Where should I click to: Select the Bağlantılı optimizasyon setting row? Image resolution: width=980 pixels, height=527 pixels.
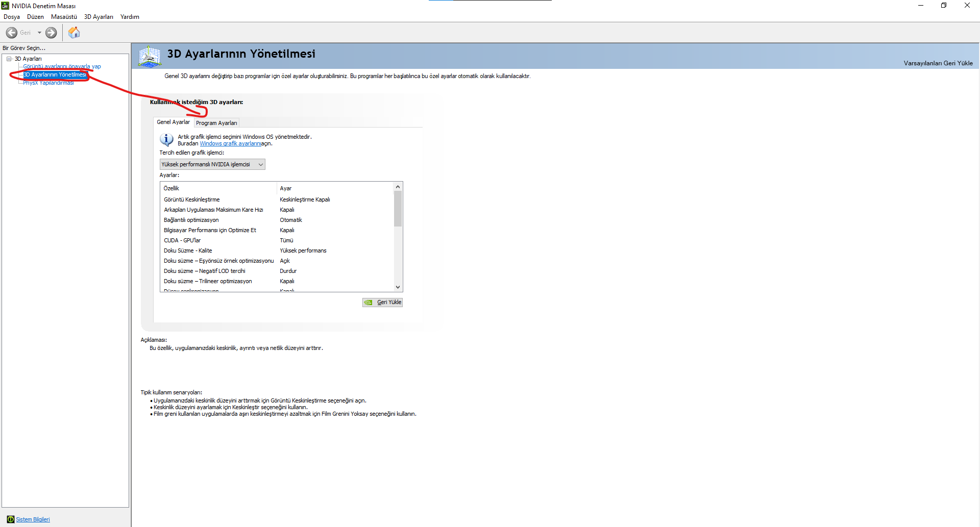(x=277, y=220)
